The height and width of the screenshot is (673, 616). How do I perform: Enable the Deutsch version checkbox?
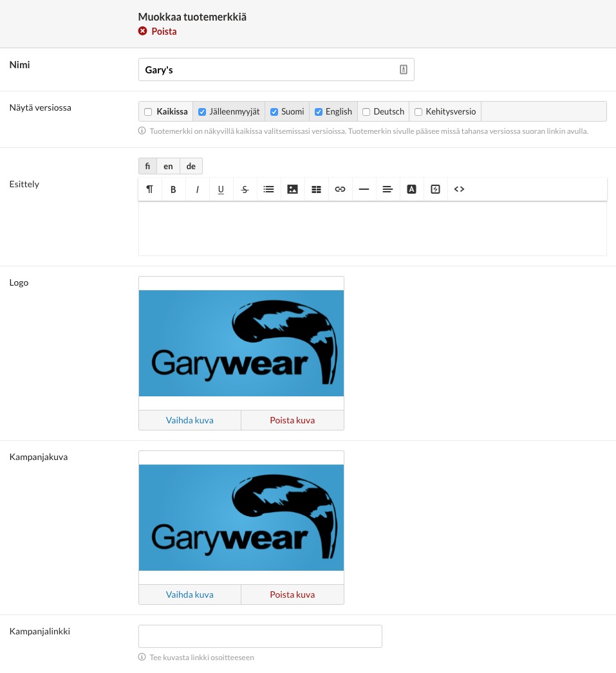366,112
